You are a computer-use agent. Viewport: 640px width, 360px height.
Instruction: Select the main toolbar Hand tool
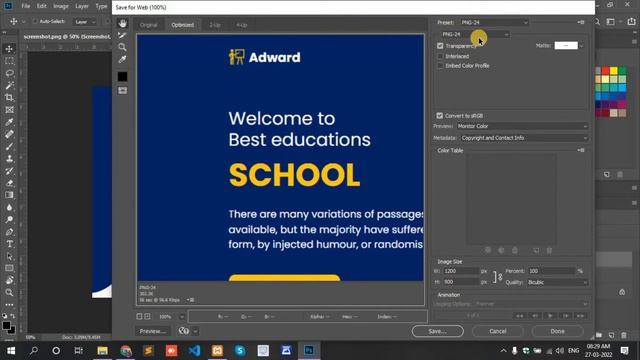pos(9,280)
